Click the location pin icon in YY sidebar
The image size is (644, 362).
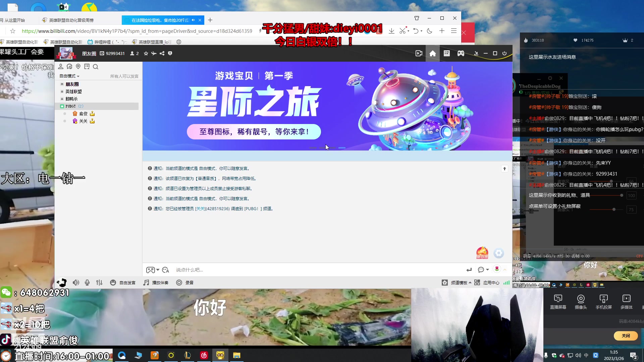[x=78, y=66]
